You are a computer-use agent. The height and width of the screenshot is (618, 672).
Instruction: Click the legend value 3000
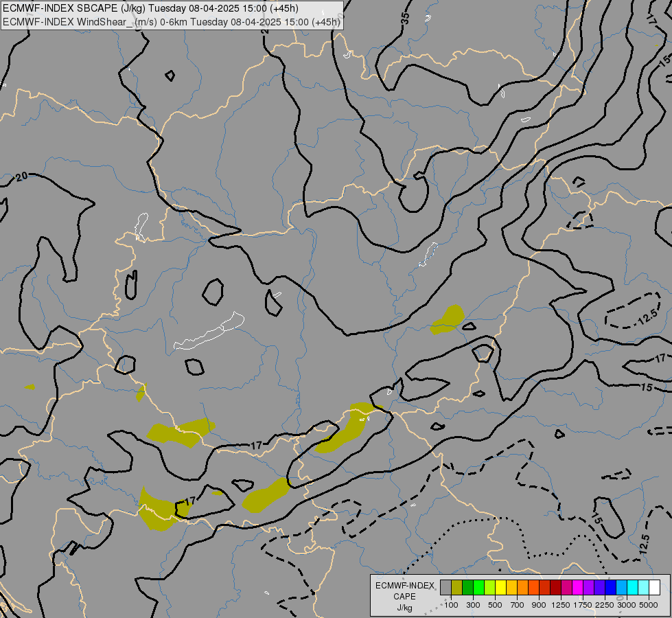[x=627, y=605]
